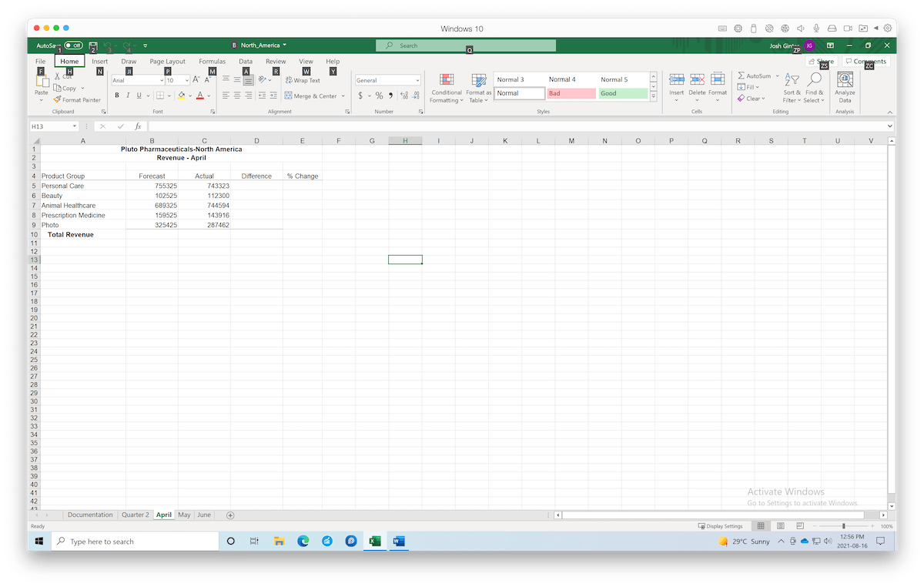Open Conditional Formatting menu

447,89
